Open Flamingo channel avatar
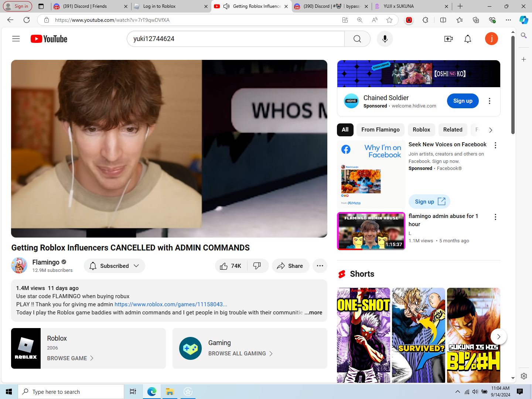Viewport: 532px width, 399px height. 19,266
